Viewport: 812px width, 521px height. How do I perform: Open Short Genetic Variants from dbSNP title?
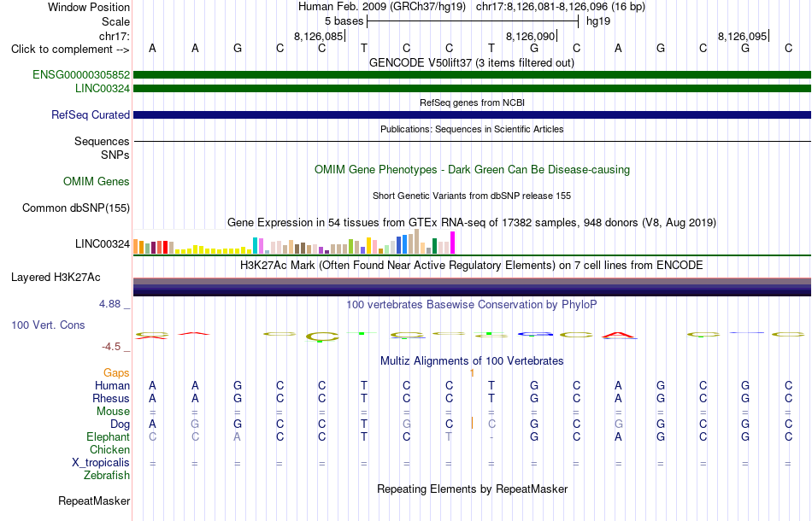click(472, 196)
